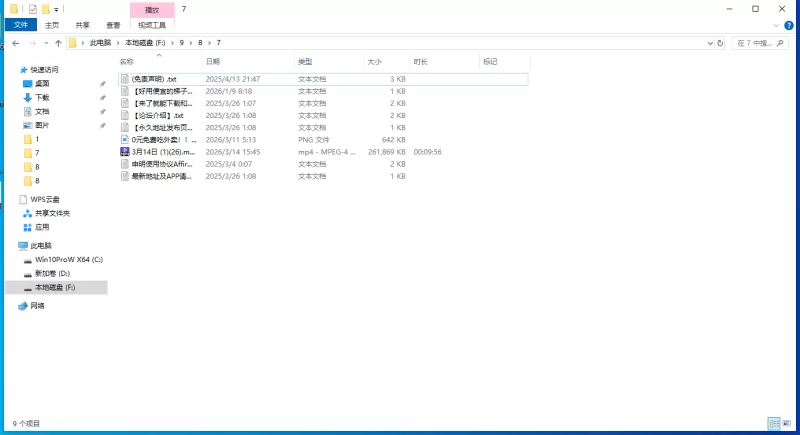Open the recent locations dropdown arrow

(45, 44)
